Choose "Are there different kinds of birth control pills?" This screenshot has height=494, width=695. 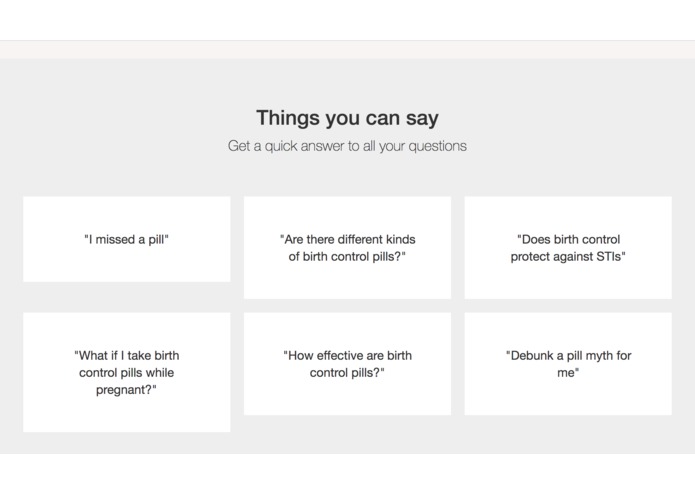pos(347,248)
